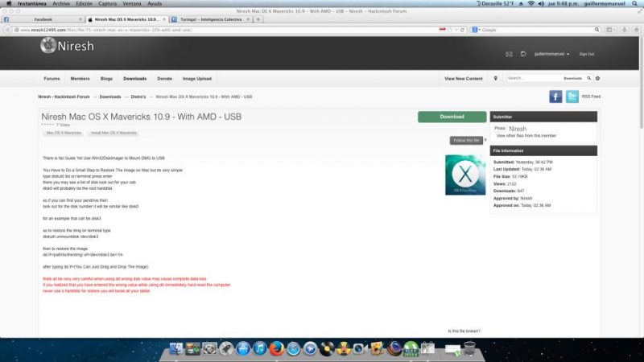Open advanced search gear icon
This screenshot has width=644, height=362.
click(597, 78)
